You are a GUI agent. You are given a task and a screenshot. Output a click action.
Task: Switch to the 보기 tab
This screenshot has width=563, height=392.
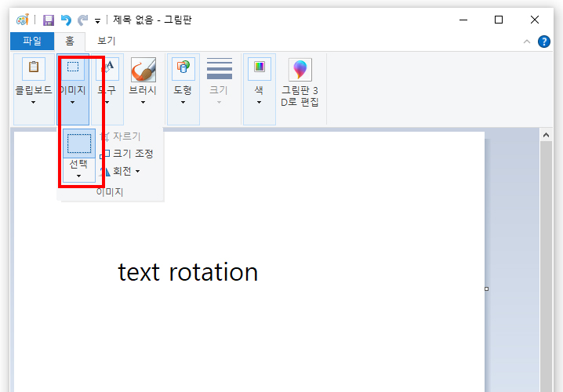point(107,41)
